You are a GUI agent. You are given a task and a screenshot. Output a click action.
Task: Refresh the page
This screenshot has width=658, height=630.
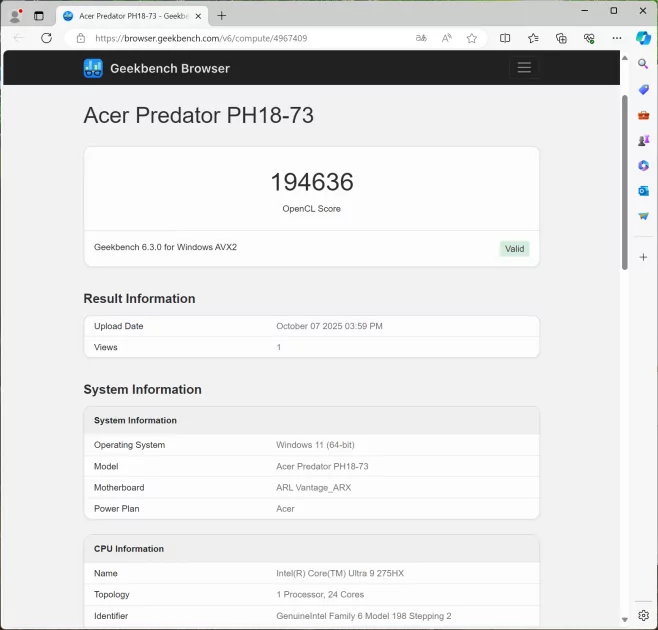[46, 38]
